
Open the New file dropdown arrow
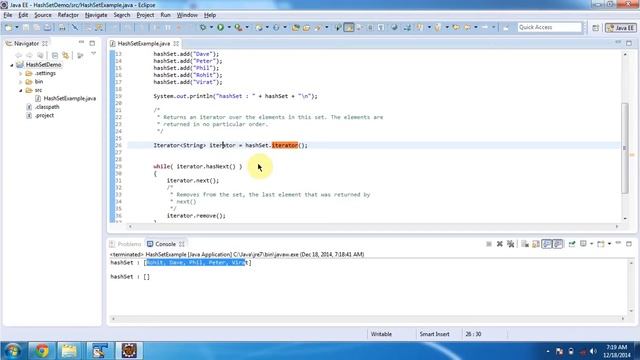coord(17,27)
